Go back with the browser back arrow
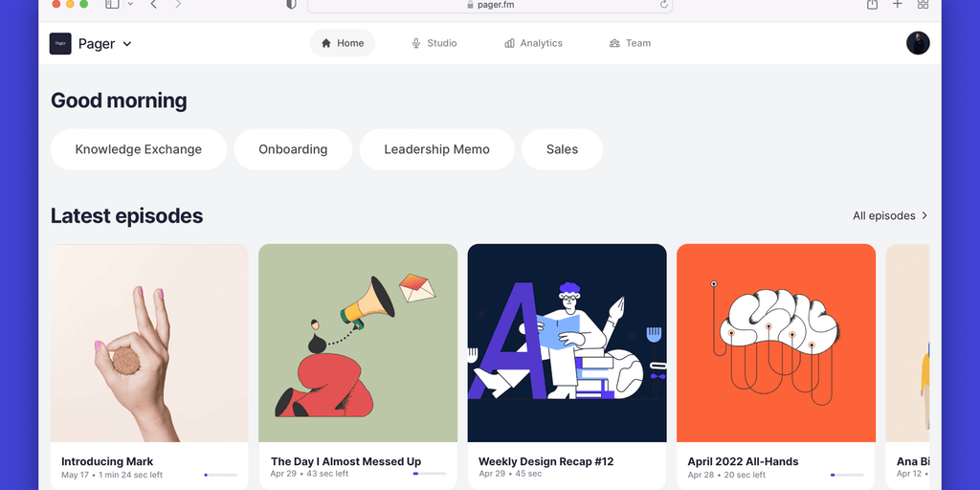Screen dimensions: 980x490 154,5
